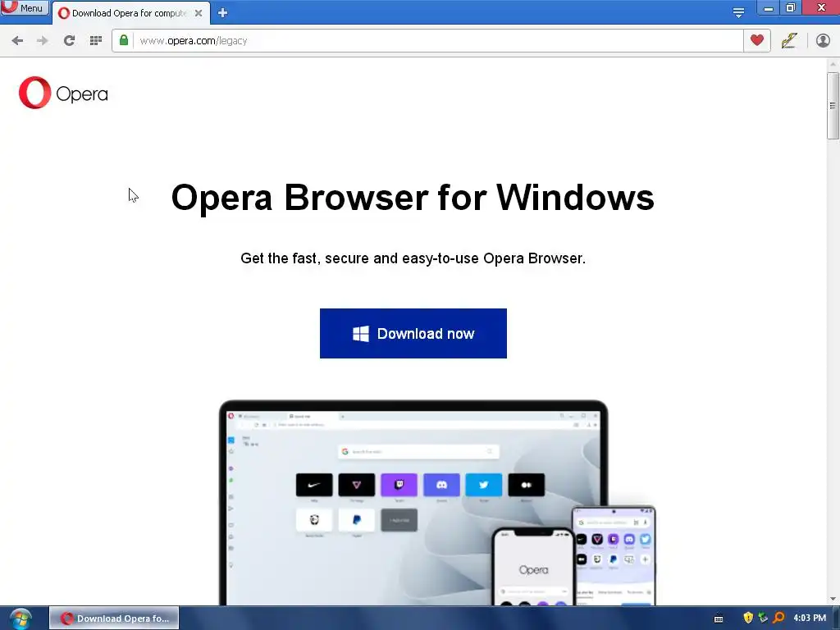Viewport: 840px width, 630px height.
Task: Open the Opera Menu button
Action: point(24,7)
